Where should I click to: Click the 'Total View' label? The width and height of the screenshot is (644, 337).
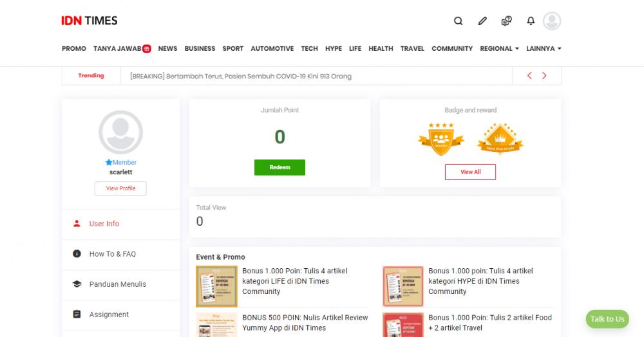(211, 208)
